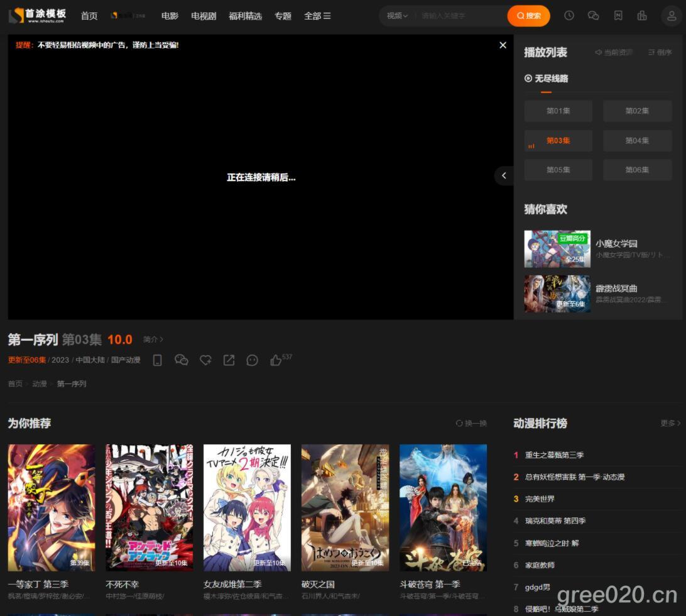Image resolution: width=686 pixels, height=616 pixels.
Task: Toggle 倒序 to reverse episode order
Action: (x=659, y=52)
